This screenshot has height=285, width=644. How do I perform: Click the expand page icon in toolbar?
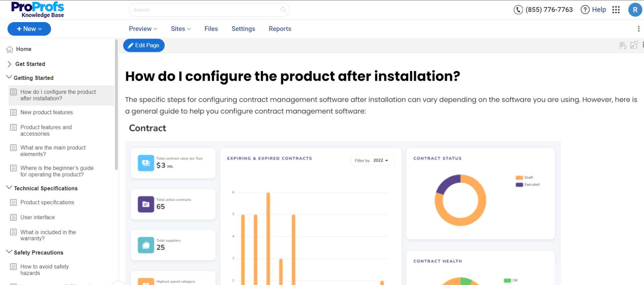[634, 45]
